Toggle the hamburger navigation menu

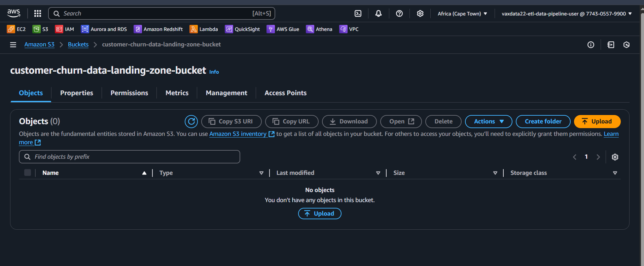(13, 45)
